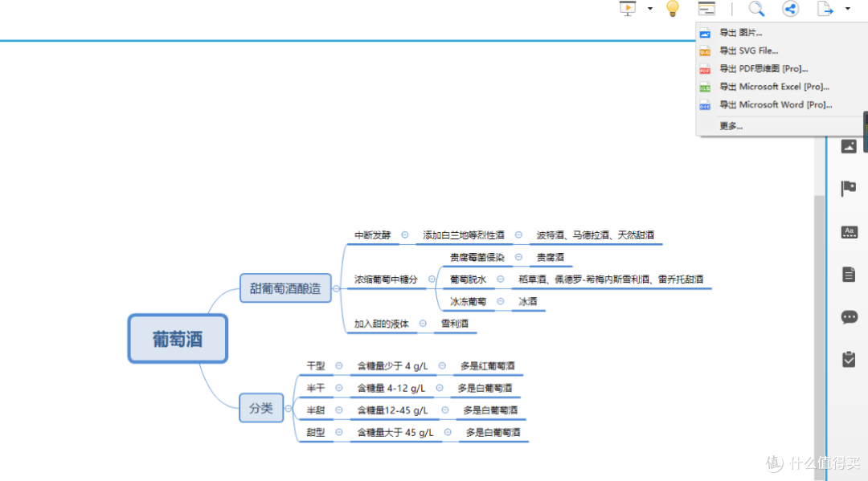Open the export dropdown arrow
The height and width of the screenshot is (481, 868).
tap(848, 9)
